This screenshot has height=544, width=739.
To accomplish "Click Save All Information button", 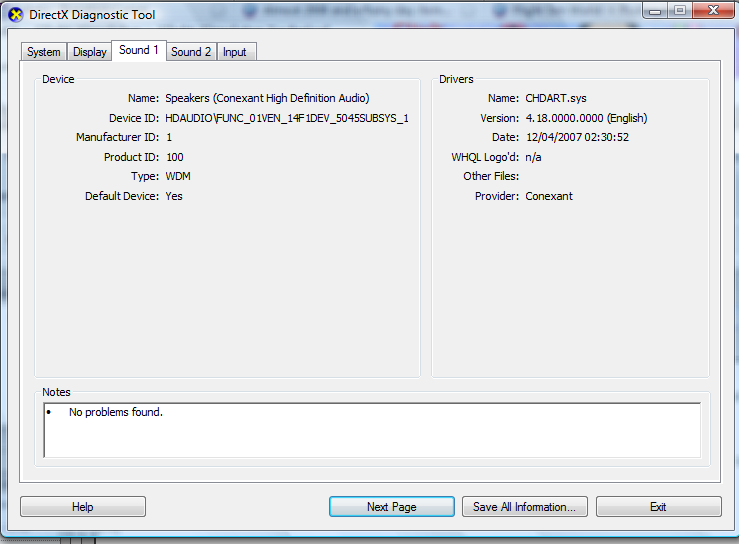I will click(x=524, y=507).
